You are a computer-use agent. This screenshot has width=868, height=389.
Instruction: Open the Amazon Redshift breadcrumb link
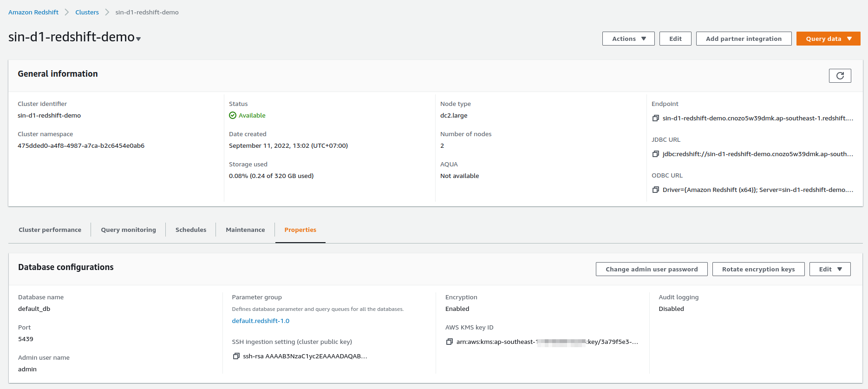click(x=33, y=12)
